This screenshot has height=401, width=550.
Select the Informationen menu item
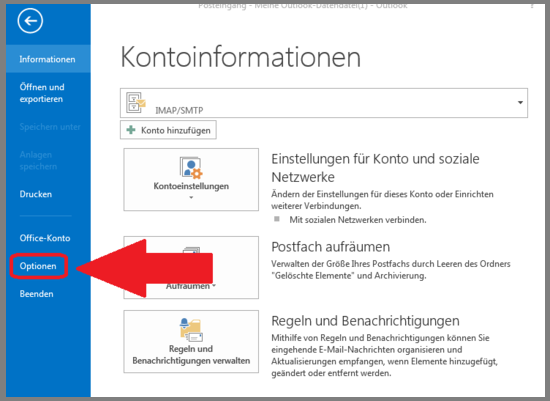pyautogui.click(x=48, y=59)
